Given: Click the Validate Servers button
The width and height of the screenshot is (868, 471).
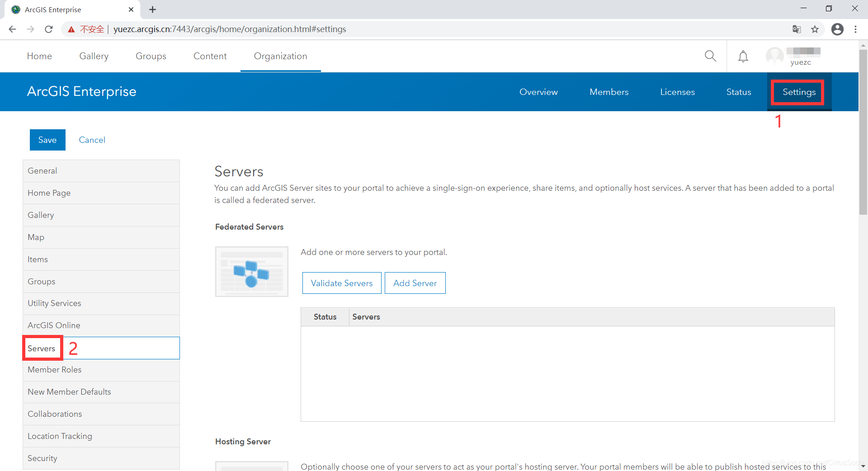Looking at the screenshot, I should 342,283.
